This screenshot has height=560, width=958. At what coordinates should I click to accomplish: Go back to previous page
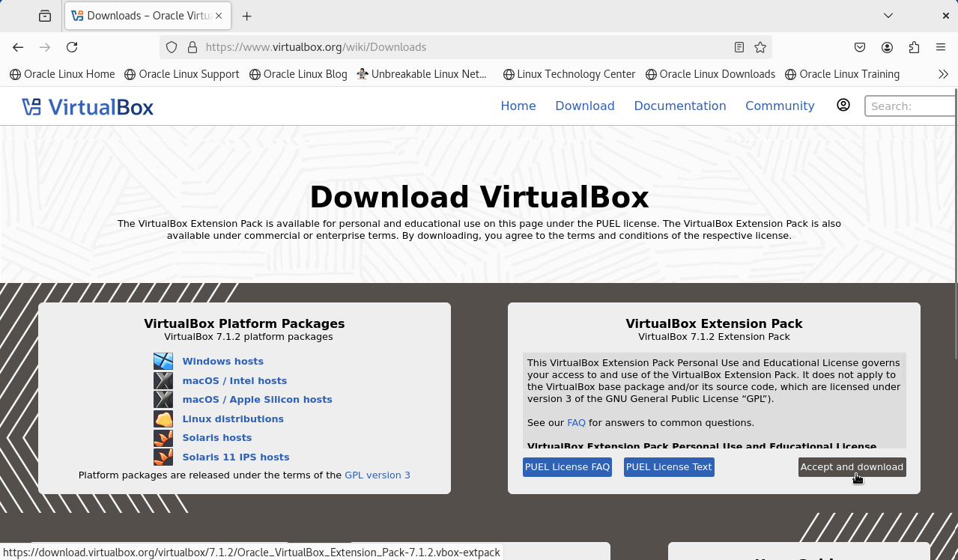point(18,47)
